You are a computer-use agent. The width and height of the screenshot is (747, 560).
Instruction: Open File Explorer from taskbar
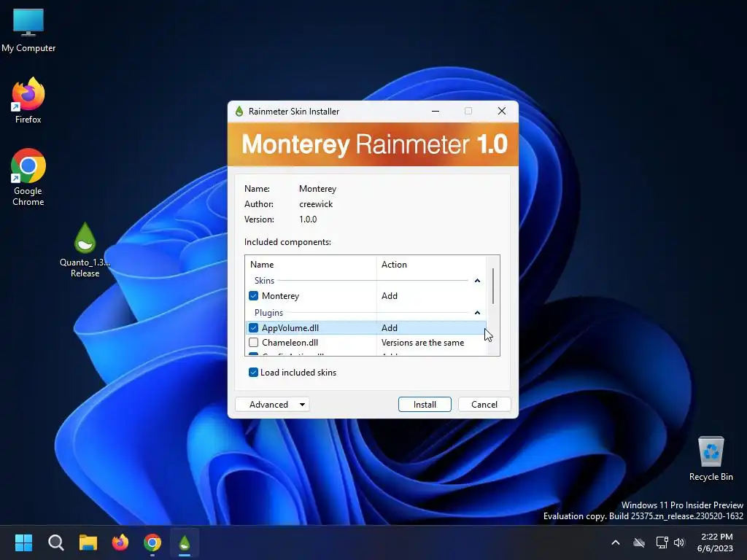(88, 542)
